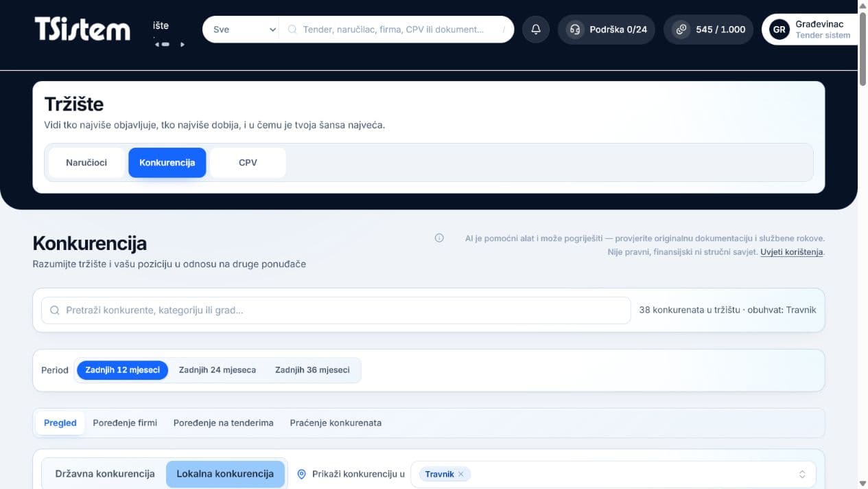Click the Podrška 0/24 button
Viewport: 868px width, 489px height.
point(607,30)
